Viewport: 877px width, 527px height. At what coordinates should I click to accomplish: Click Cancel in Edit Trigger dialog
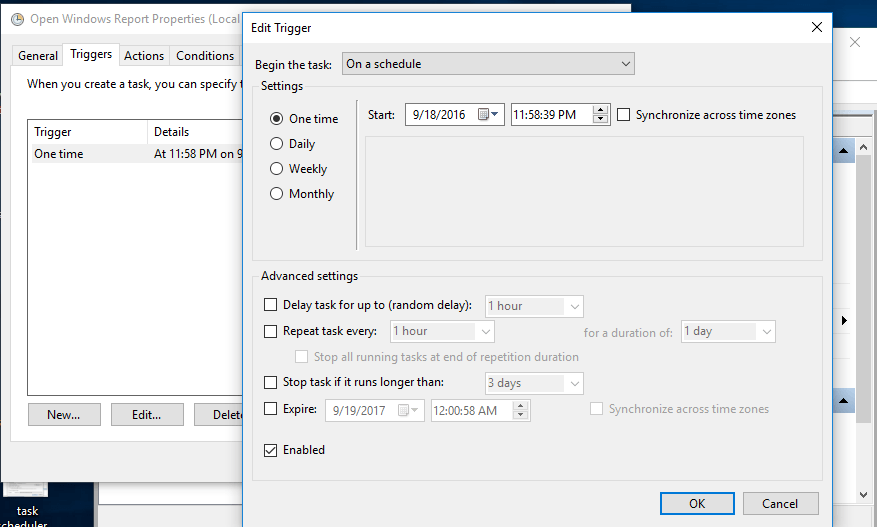click(x=780, y=504)
